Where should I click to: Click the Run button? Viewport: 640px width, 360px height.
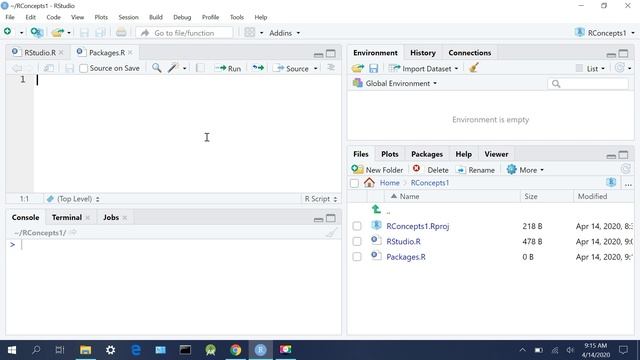[x=228, y=68]
